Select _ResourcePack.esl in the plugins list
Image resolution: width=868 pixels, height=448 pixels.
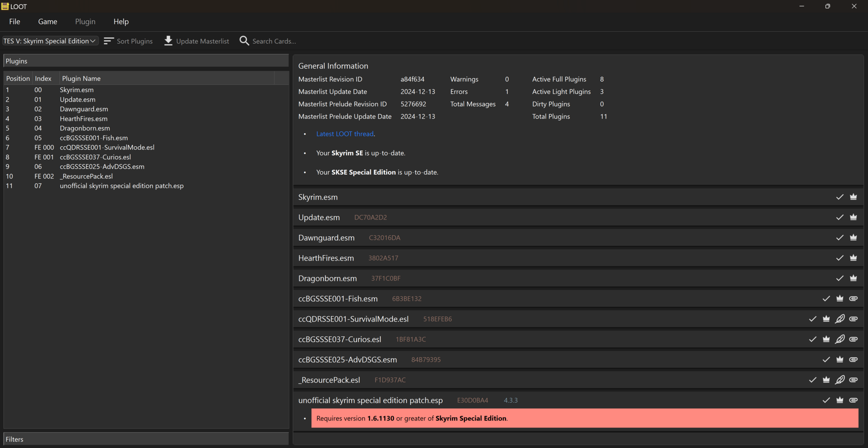[146, 176]
